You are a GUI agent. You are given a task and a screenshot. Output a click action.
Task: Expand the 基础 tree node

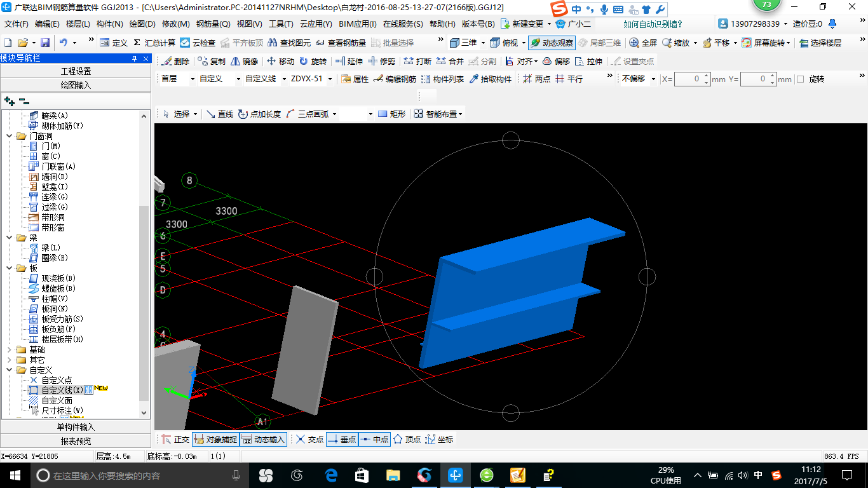point(9,349)
